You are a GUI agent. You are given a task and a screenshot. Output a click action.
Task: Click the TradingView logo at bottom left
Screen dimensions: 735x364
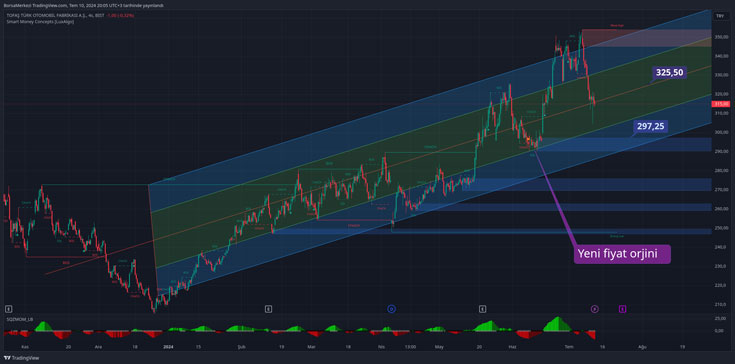click(x=22, y=358)
